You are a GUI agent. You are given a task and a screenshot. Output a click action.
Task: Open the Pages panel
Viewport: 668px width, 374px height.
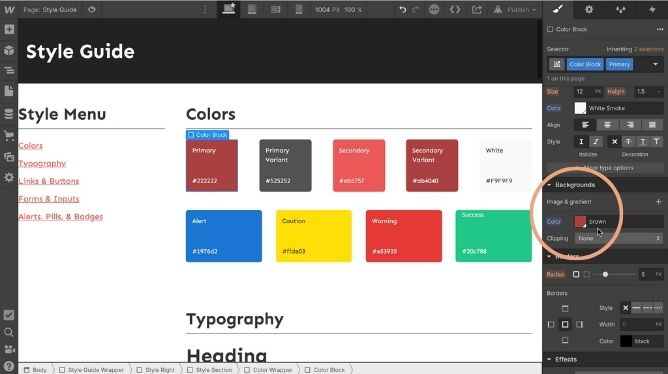9,91
